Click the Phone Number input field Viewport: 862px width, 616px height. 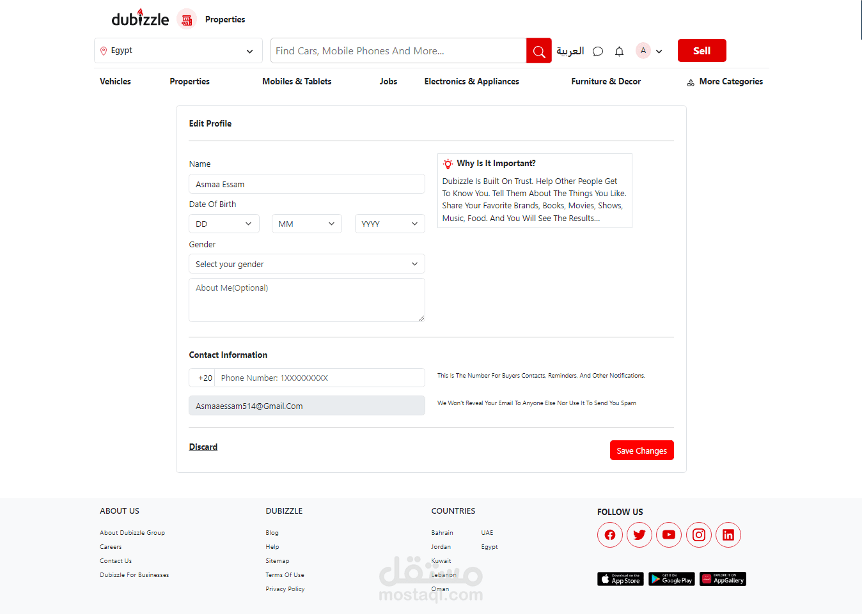(320, 378)
